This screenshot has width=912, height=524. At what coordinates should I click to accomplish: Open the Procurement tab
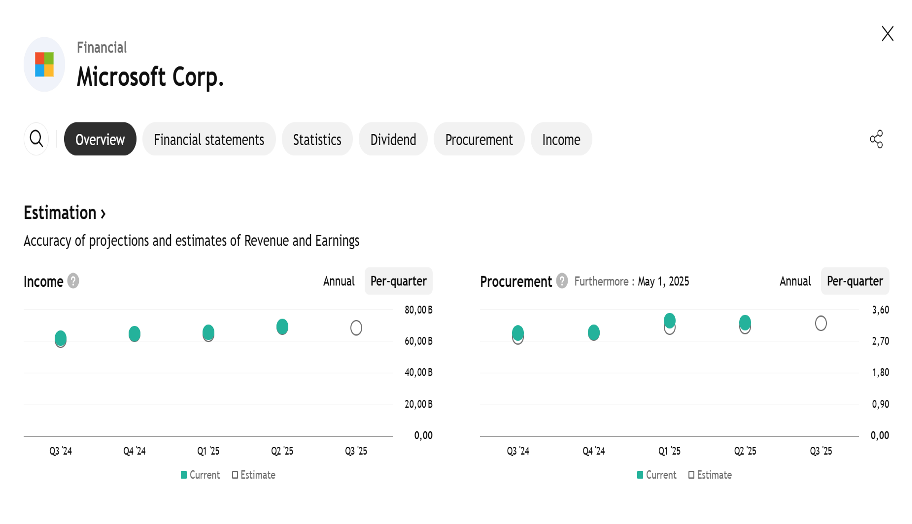(479, 139)
